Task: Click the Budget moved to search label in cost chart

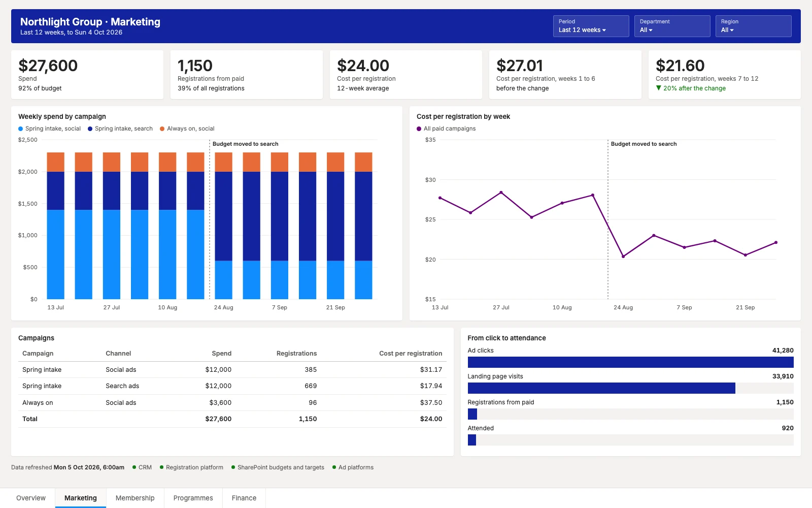Action: tap(644, 144)
